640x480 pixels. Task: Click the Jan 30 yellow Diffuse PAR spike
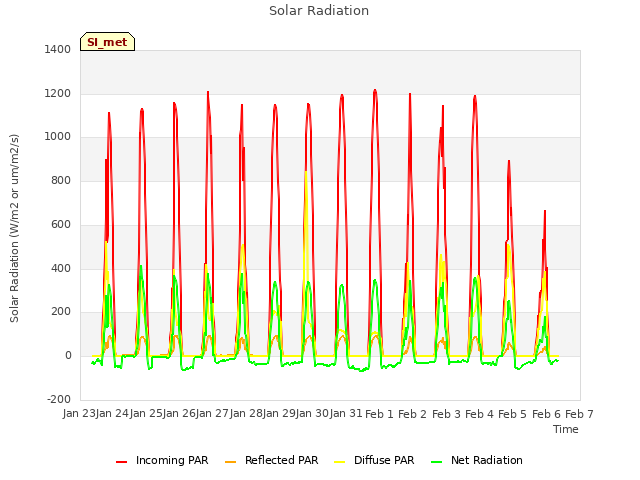coord(306,172)
